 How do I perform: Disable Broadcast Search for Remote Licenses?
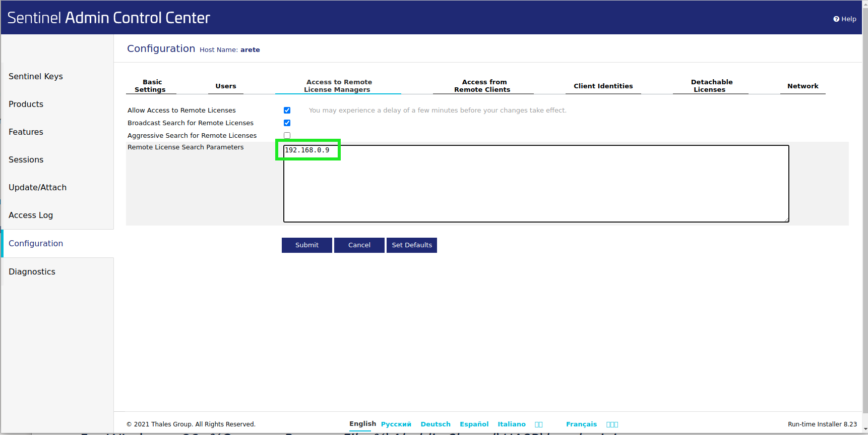(287, 123)
